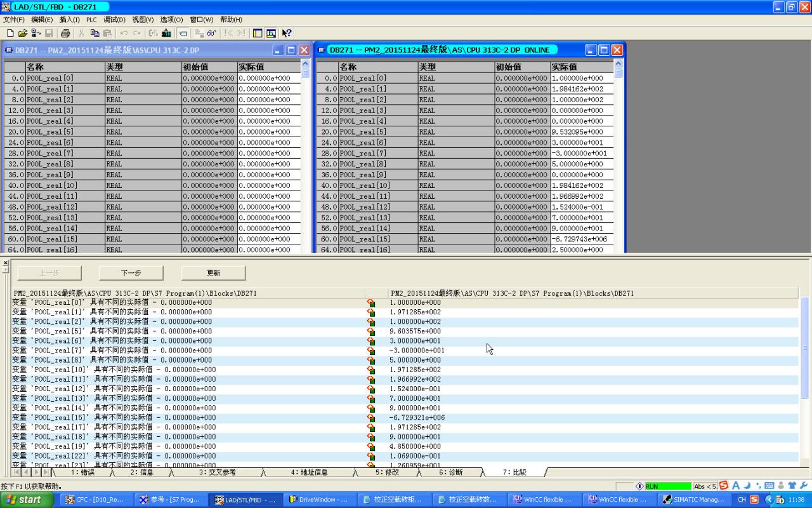
Task: Click the Print toolbar icon
Action: pos(65,33)
